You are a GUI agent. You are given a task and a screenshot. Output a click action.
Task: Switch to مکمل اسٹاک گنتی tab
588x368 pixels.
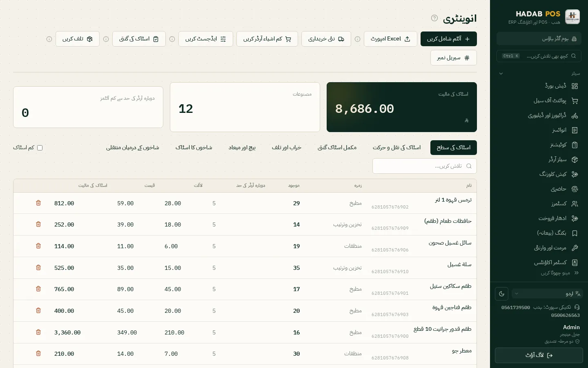337,148
